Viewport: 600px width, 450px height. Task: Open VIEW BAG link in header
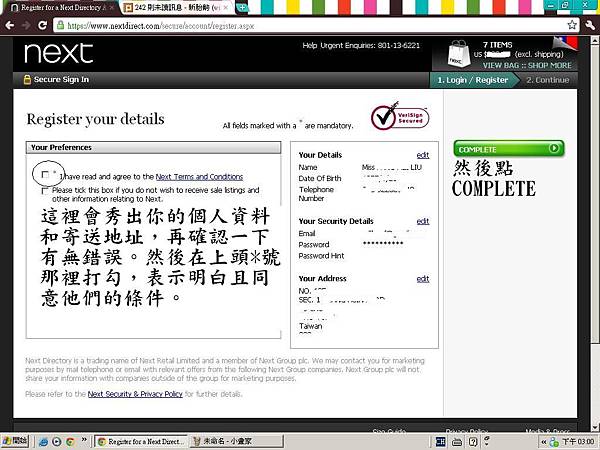pyautogui.click(x=501, y=65)
